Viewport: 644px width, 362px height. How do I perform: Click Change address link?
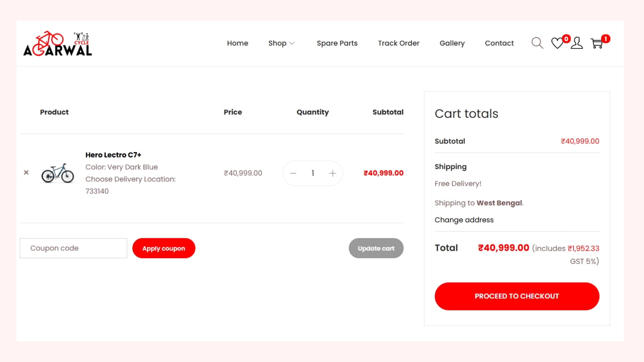coord(464,220)
